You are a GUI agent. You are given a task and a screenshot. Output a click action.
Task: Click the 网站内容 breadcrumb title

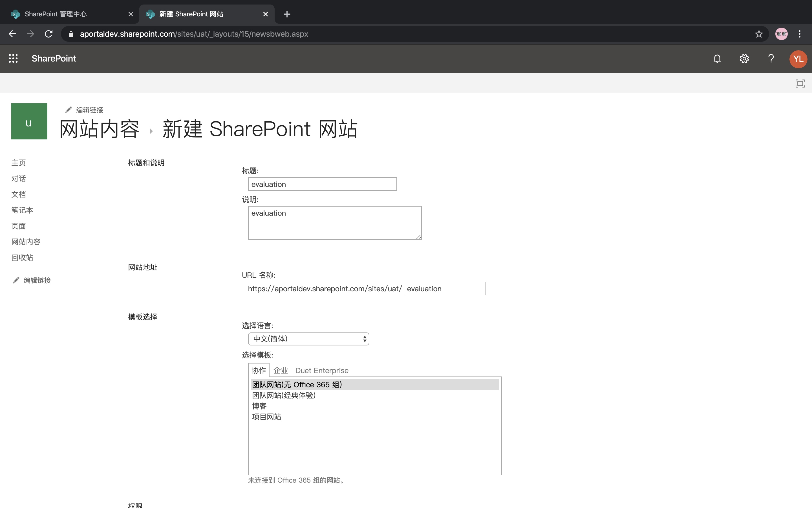tap(99, 129)
